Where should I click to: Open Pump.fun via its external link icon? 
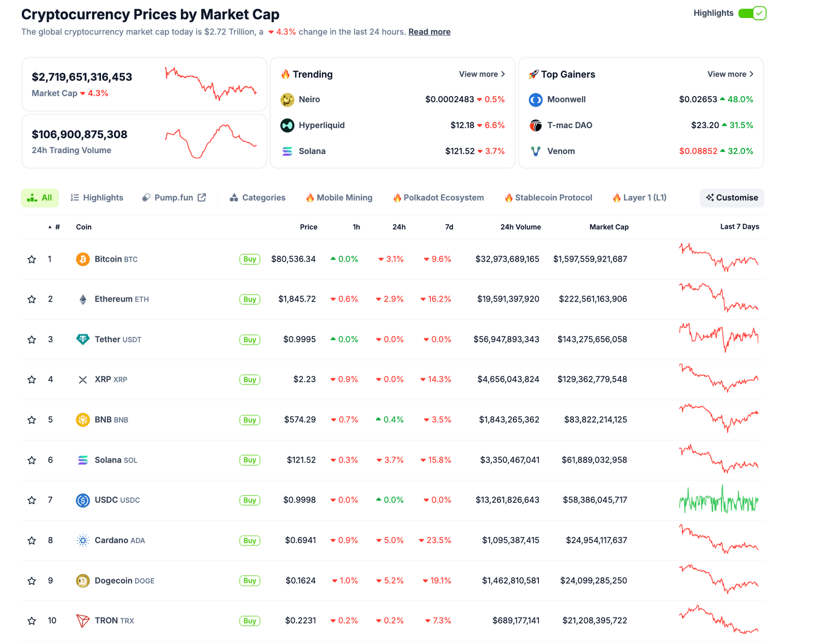[x=202, y=197]
